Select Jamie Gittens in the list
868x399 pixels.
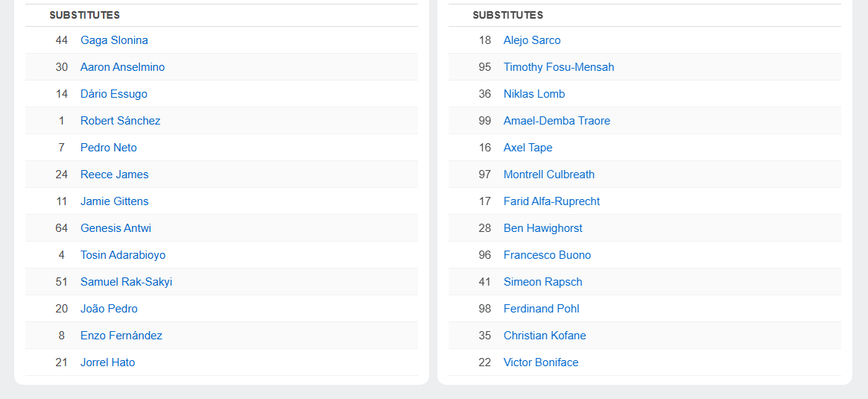tap(114, 201)
